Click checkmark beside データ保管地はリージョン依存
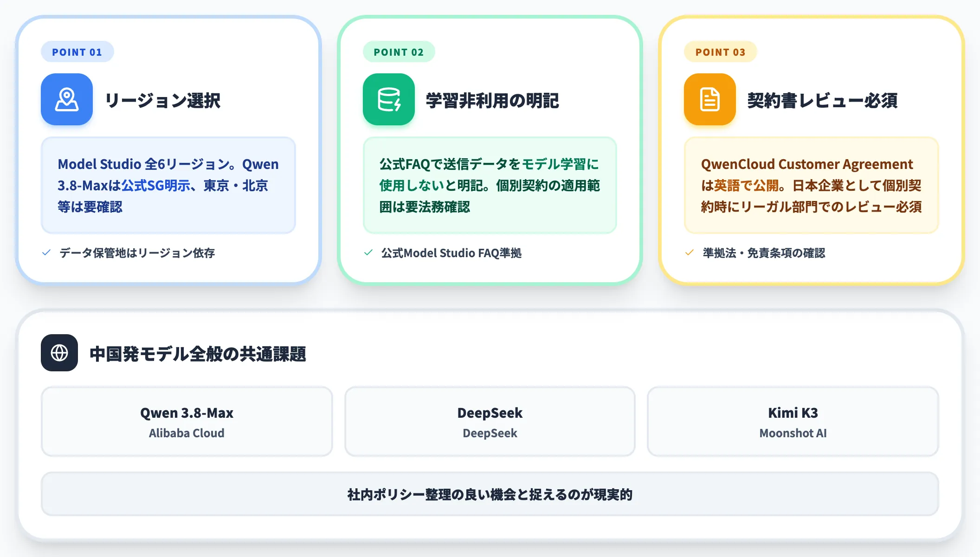Image resolution: width=980 pixels, height=557 pixels. pos(46,253)
